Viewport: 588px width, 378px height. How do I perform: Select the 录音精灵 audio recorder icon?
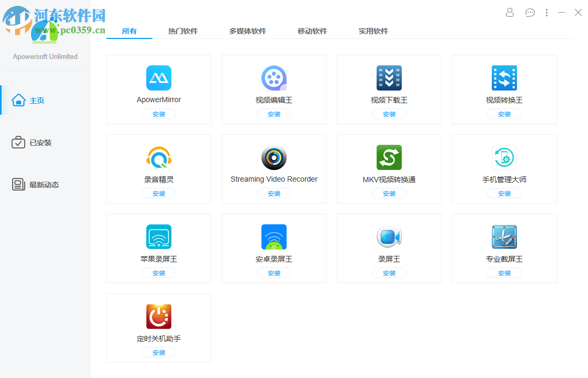pos(159,157)
